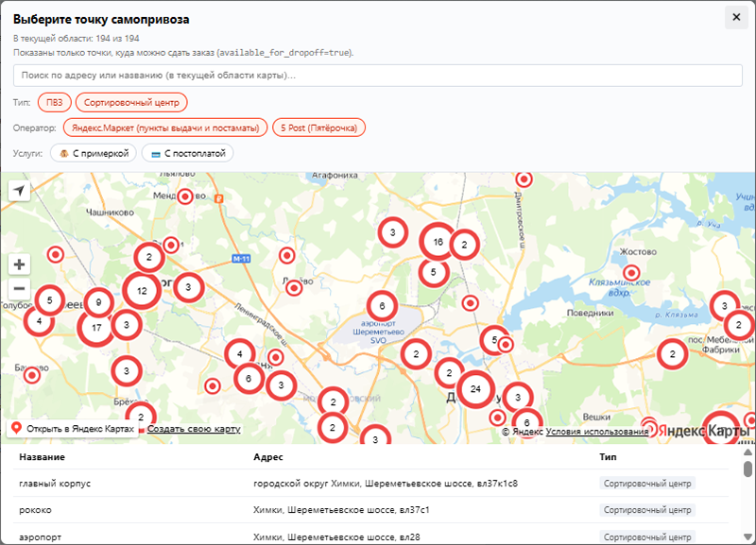The width and height of the screenshot is (756, 545).
Task: Open cluster 2 adjacent to cluster 16
Action: [x=464, y=245]
